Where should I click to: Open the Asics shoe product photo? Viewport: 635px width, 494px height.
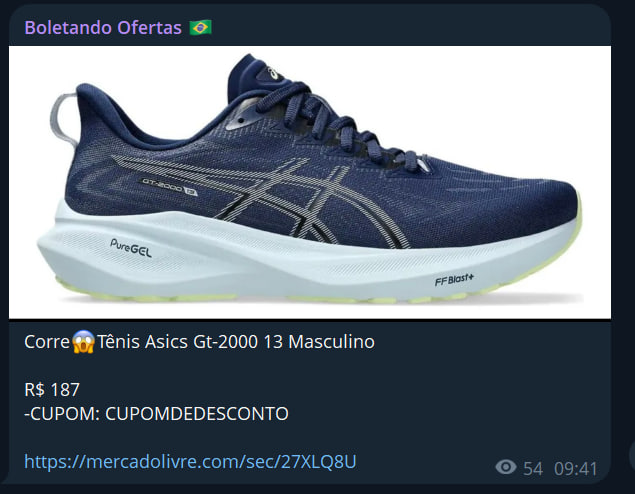click(x=310, y=182)
